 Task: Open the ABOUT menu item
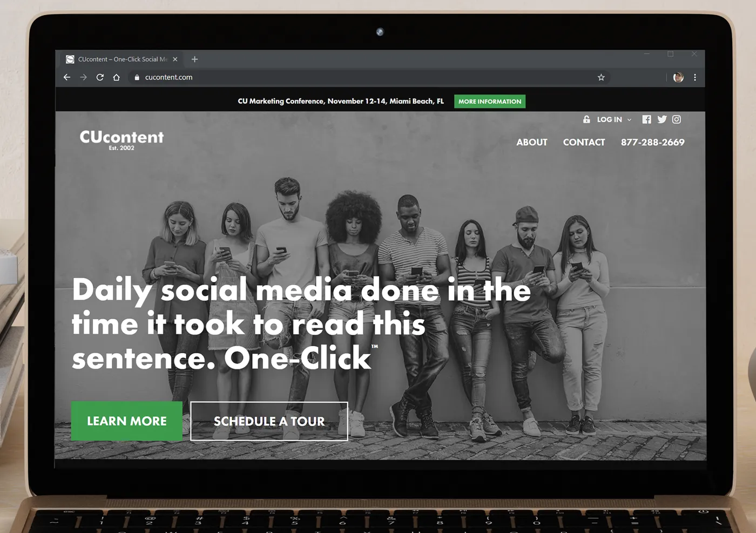(x=532, y=142)
